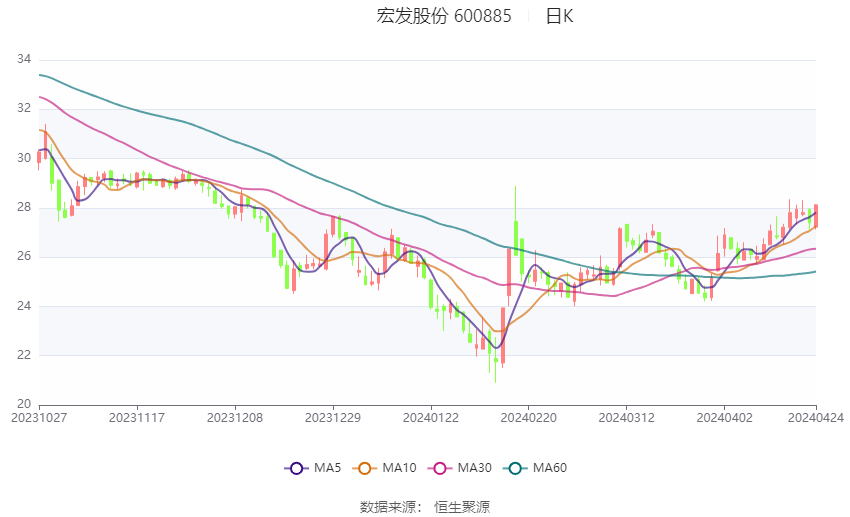Image resolution: width=850 pixels, height=517 pixels.
Task: Click the chart title 宏发股份 600885
Action: point(444,16)
